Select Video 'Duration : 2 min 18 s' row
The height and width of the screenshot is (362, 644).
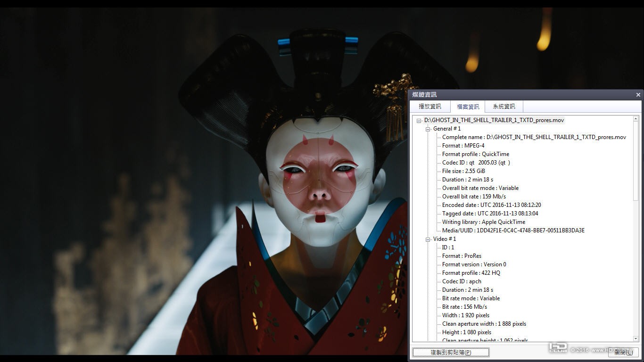coord(468,290)
